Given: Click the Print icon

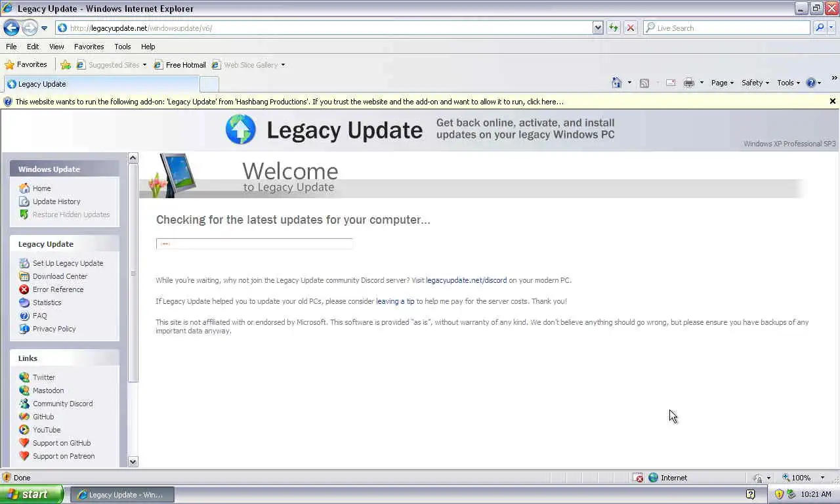Looking at the screenshot, I should (x=688, y=83).
